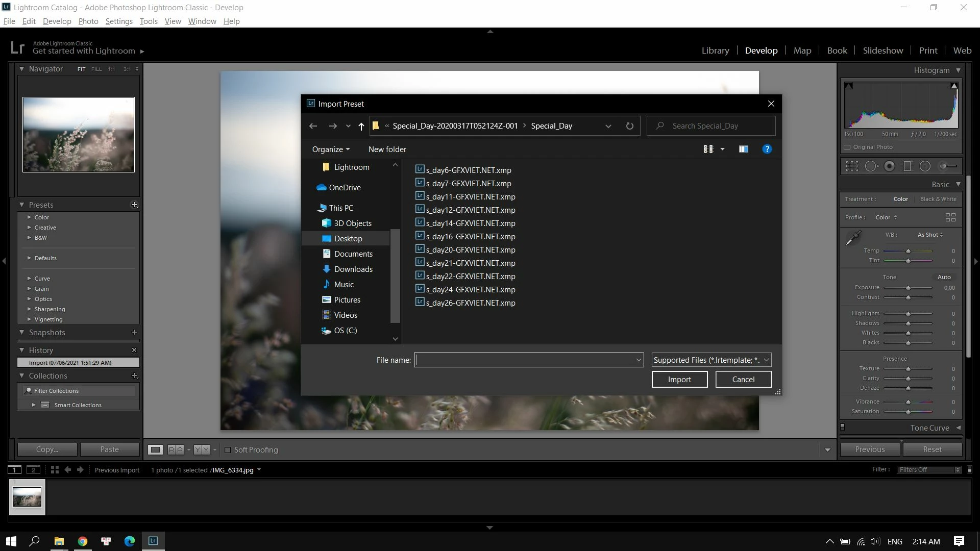
Task: Enable the Soft Proofing checkbox
Action: [228, 450]
